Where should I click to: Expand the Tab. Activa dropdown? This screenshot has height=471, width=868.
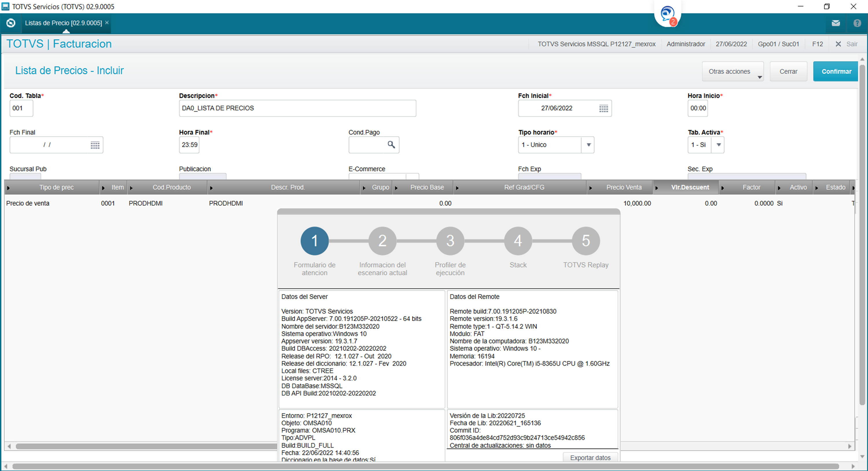718,145
